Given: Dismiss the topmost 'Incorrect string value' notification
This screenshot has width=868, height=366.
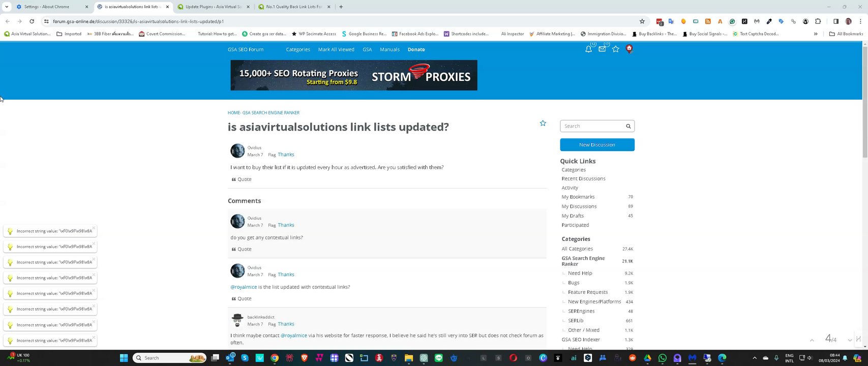Looking at the screenshot, I should (x=94, y=228).
